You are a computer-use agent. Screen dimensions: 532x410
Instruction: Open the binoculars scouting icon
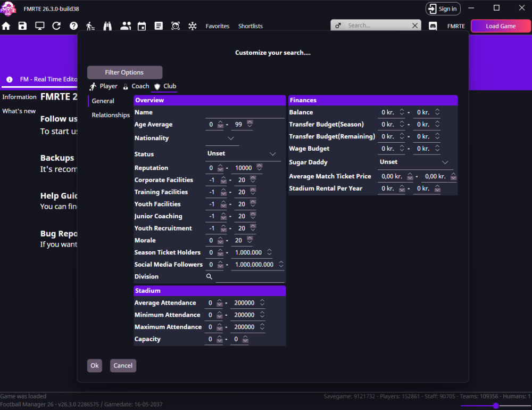[x=107, y=26]
